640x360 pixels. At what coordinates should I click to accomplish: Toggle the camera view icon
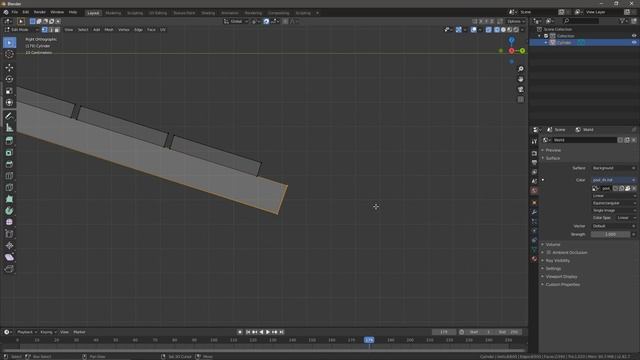click(x=521, y=89)
